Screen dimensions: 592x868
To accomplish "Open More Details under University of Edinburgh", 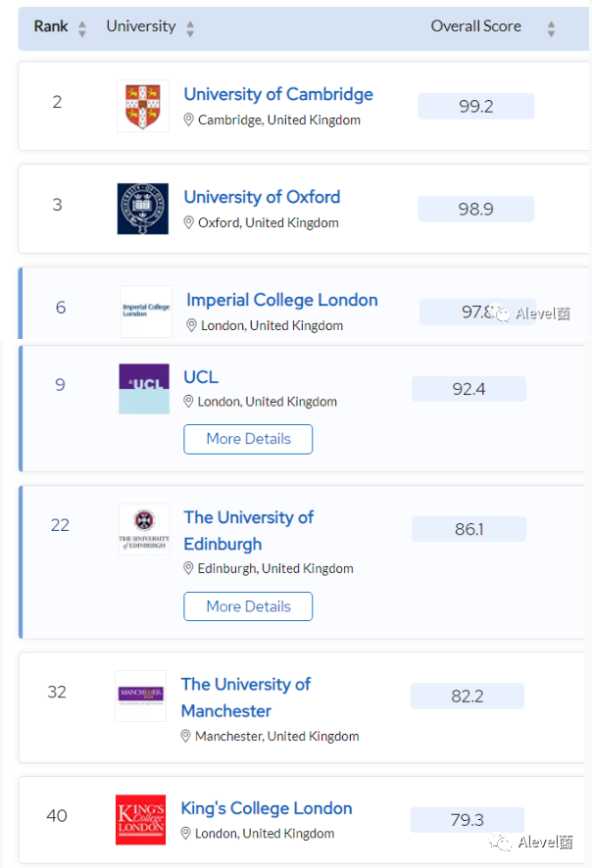I will 248,606.
